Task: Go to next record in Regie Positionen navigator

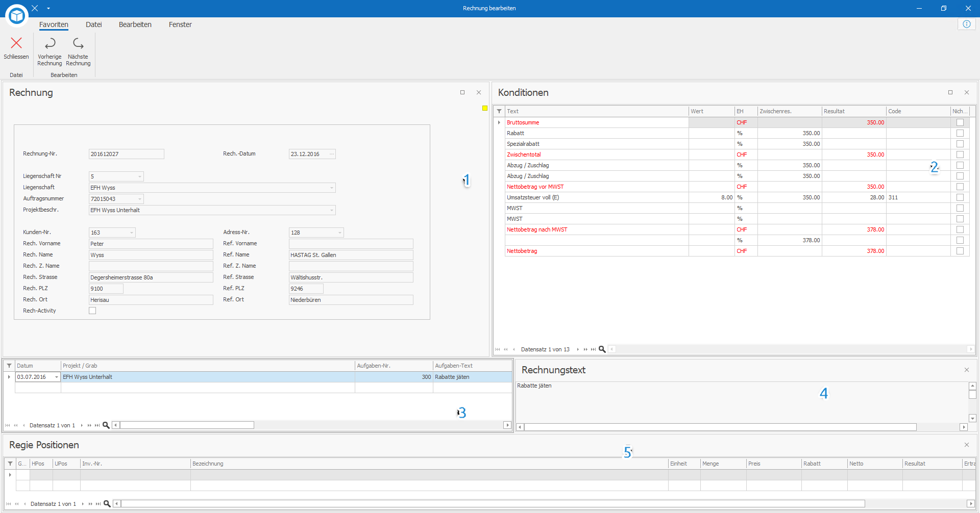Action: click(83, 504)
